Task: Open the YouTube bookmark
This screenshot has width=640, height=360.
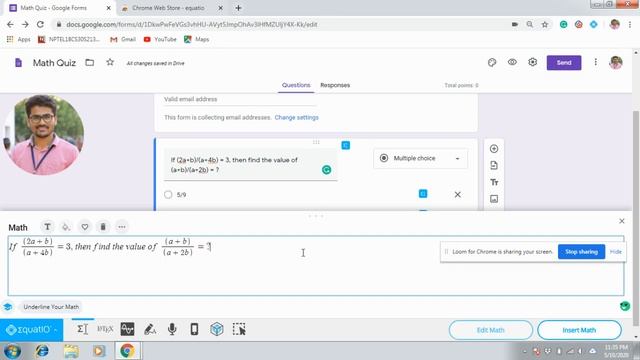Action: coord(160,39)
